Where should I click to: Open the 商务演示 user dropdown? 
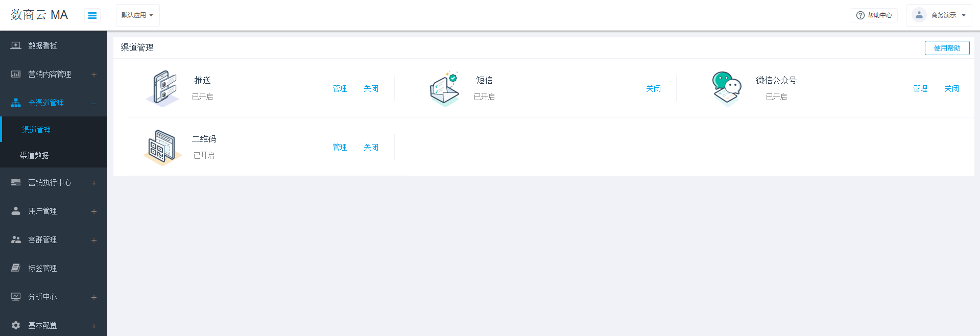(x=939, y=15)
